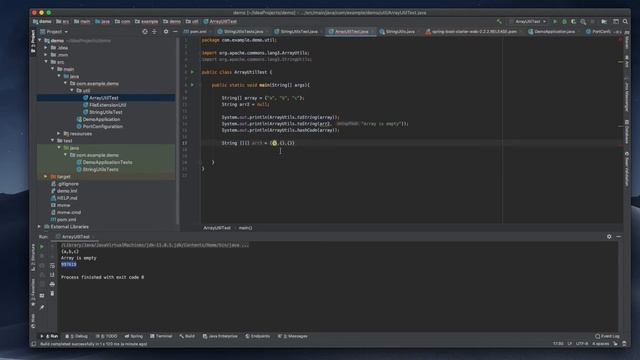This screenshot has width=640, height=360.
Task: Collapse the demo root project node
Action: [40, 40]
